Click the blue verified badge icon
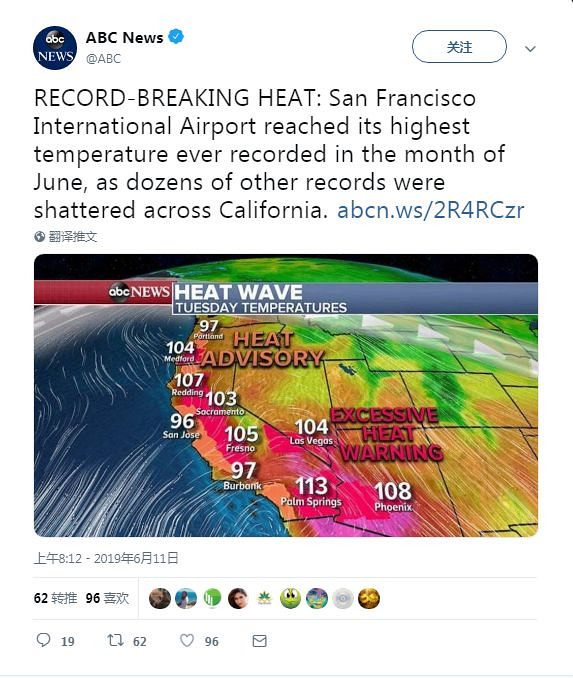573x678 pixels. pyautogui.click(x=176, y=36)
